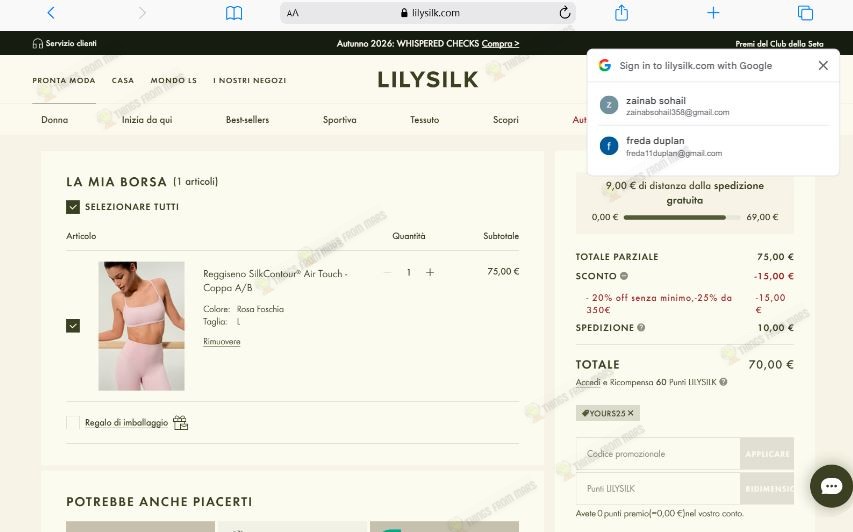Open Reggiseno SilkContour Air Touch product title

[275, 281]
